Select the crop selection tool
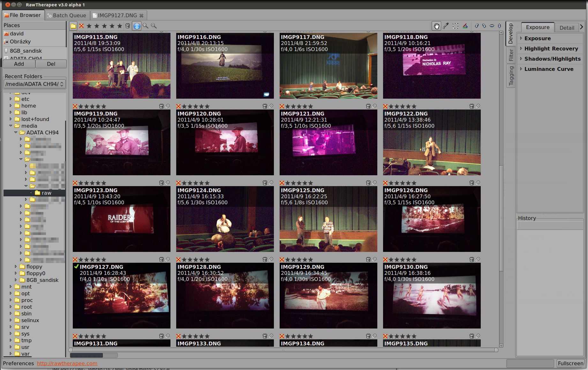Screen dimensions: 588x370 pos(456,26)
